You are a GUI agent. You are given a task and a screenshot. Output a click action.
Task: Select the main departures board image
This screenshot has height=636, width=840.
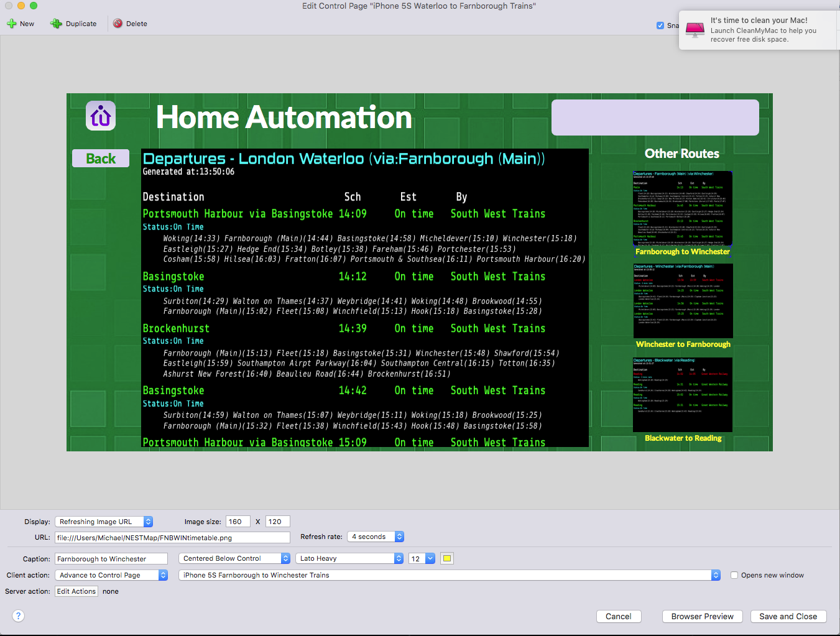pyautogui.click(x=365, y=298)
